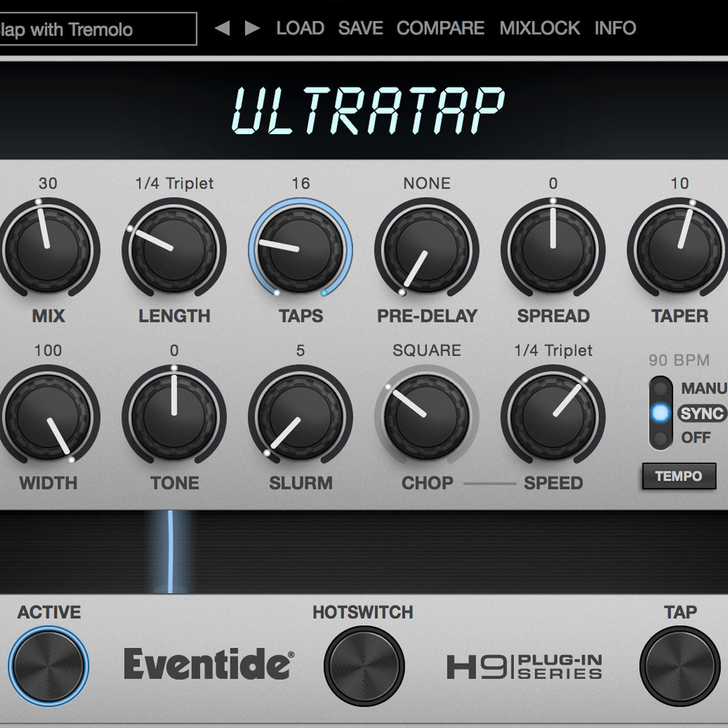Click the SLURM knob
The width and height of the screenshot is (728, 728).
point(301,416)
